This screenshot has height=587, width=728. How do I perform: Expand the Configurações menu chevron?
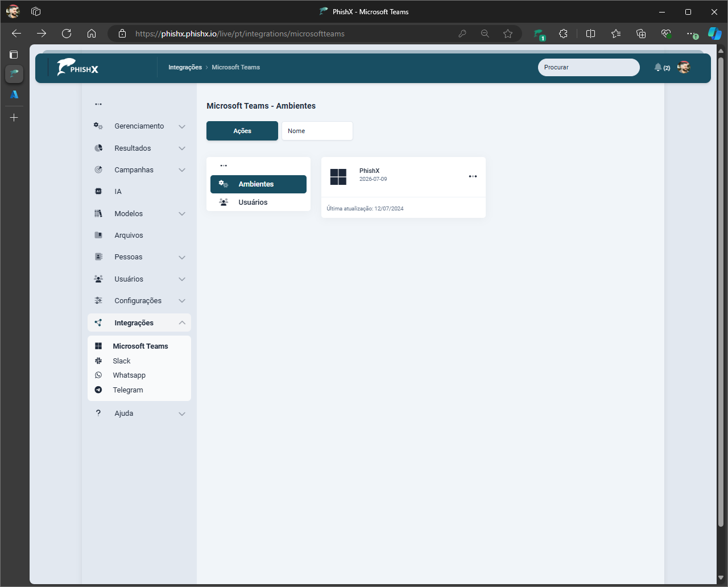coord(182,301)
